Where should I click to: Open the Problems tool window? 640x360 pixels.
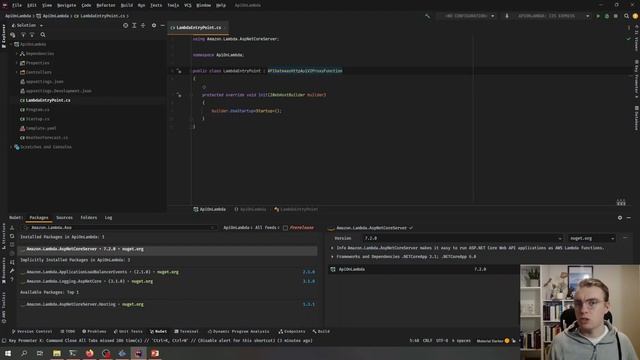pyautogui.click(x=94, y=331)
